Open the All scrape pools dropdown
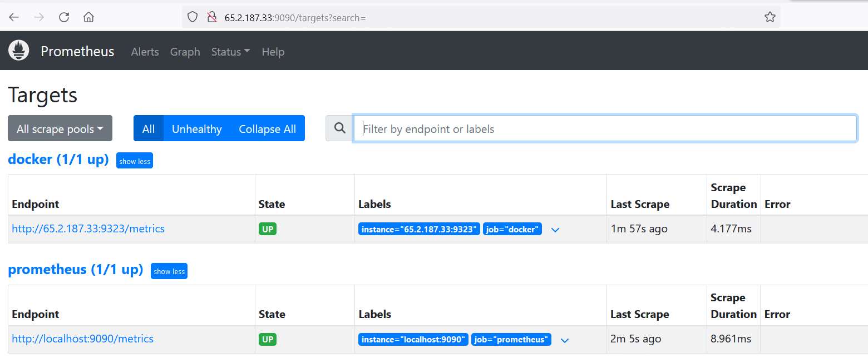Image resolution: width=868 pixels, height=363 pixels. tap(60, 128)
